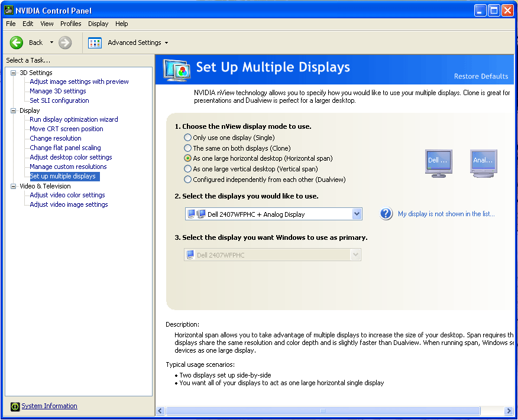Collapse the 3D Settings tree node
This screenshot has height=420, width=518.
click(14, 73)
